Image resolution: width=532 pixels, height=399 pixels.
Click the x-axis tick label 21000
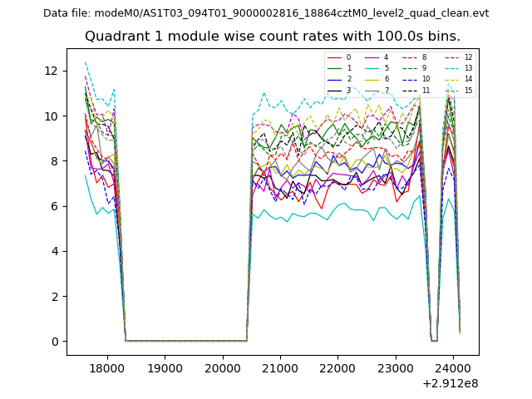(280, 367)
